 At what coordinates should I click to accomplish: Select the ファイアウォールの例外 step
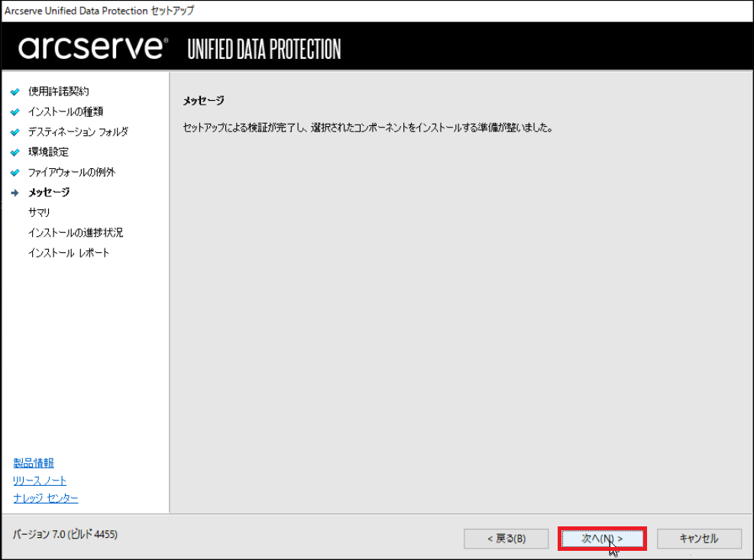[72, 172]
